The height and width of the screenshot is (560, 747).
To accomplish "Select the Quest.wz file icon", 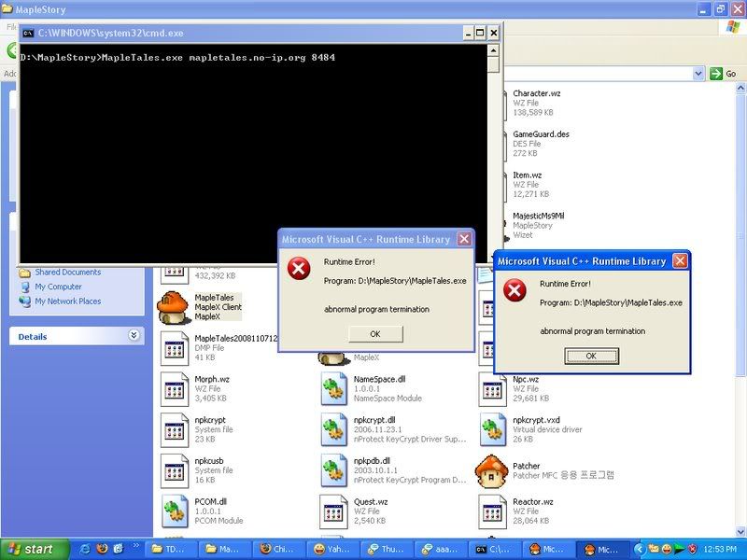I will point(333,511).
